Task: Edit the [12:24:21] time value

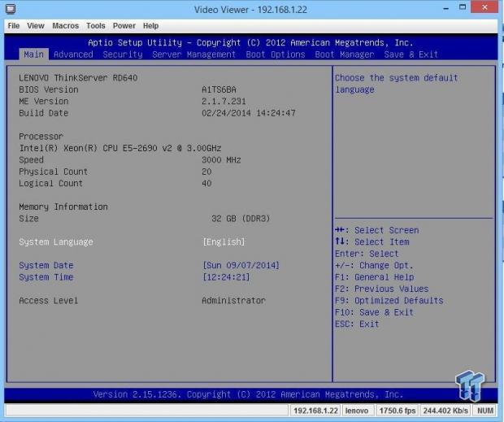Action: [x=226, y=277]
